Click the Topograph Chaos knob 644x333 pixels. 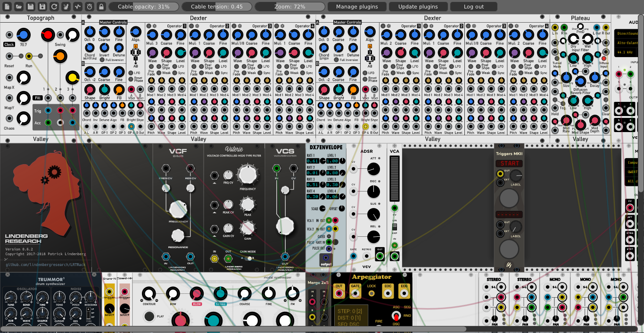click(x=23, y=118)
